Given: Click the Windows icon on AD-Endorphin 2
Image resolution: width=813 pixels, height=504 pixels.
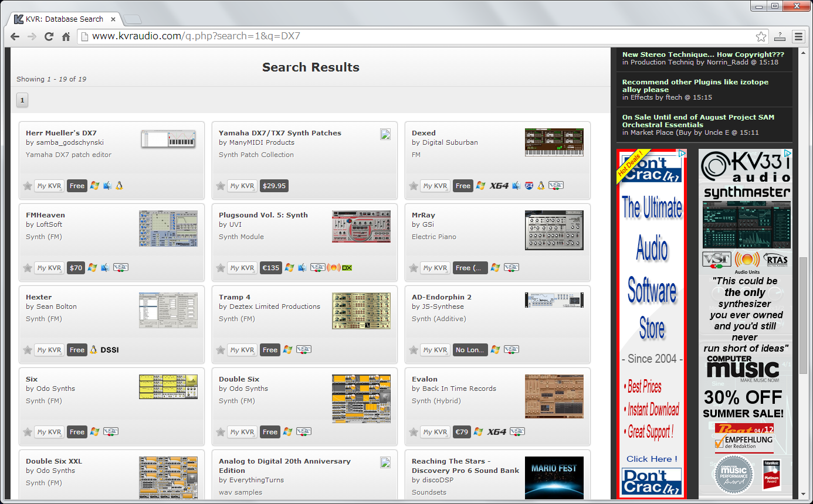Looking at the screenshot, I should click(495, 350).
